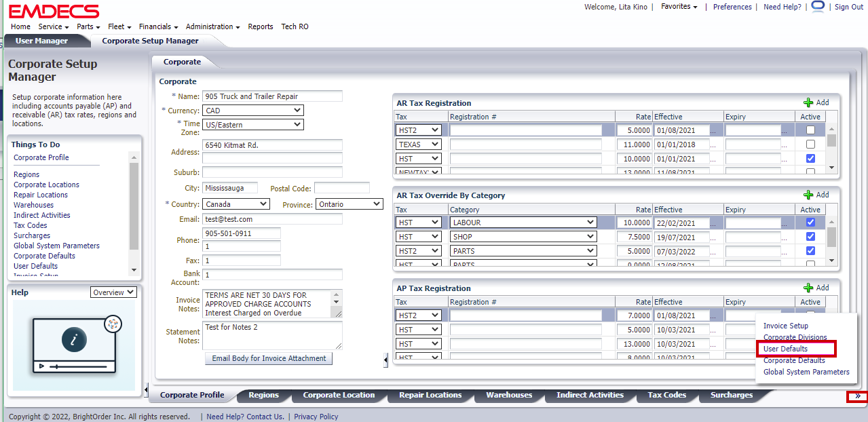Click Add icon in AR Tax Override By Category
Screen dimensions: 868x422
[x=808, y=195]
